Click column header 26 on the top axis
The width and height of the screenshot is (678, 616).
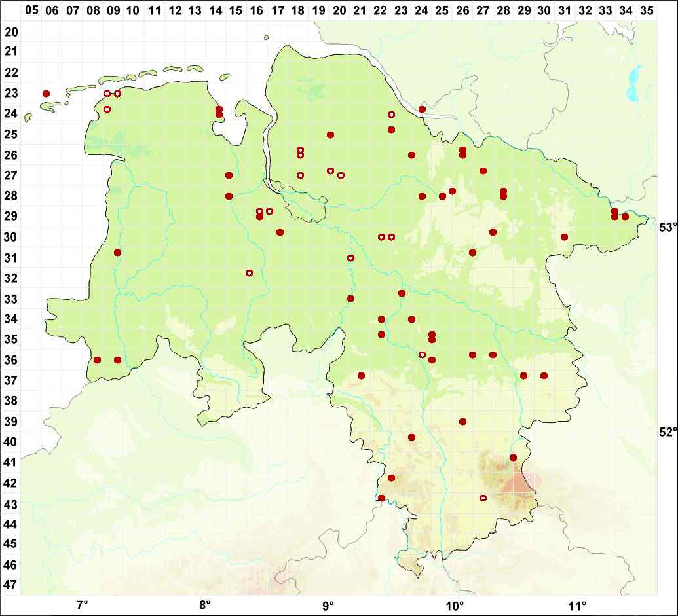[x=462, y=10]
